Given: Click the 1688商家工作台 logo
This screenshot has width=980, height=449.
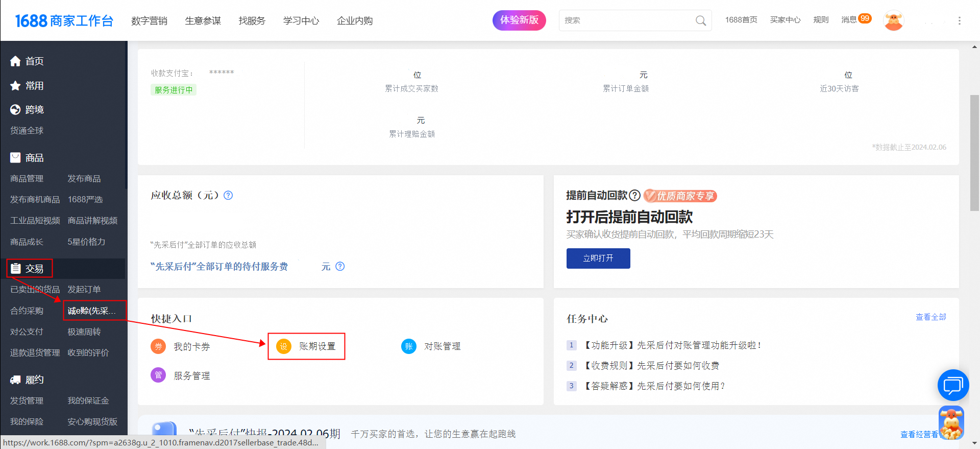Looking at the screenshot, I should [x=64, y=20].
